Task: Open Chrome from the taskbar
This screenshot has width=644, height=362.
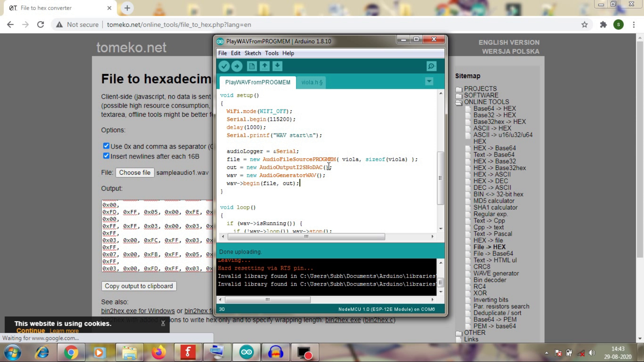Action: (71, 353)
